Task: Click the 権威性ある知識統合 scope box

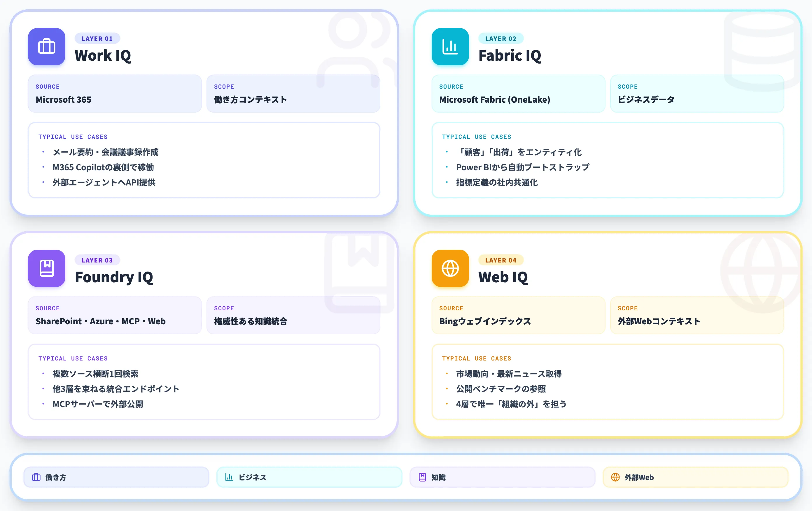Action: pos(293,315)
